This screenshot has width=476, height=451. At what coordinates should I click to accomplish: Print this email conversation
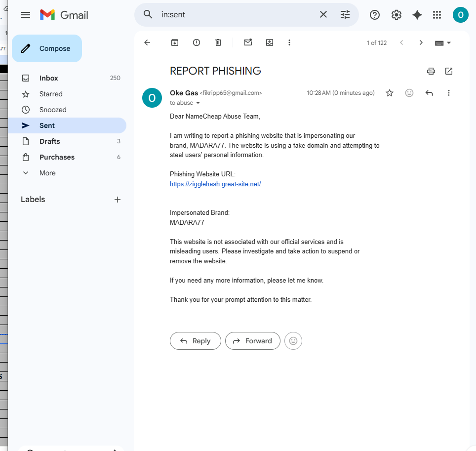click(x=431, y=71)
